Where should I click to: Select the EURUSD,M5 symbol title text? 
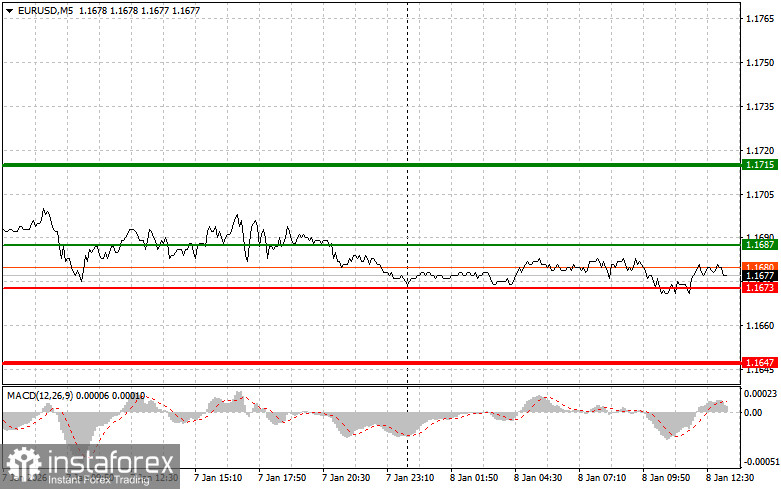(45, 10)
